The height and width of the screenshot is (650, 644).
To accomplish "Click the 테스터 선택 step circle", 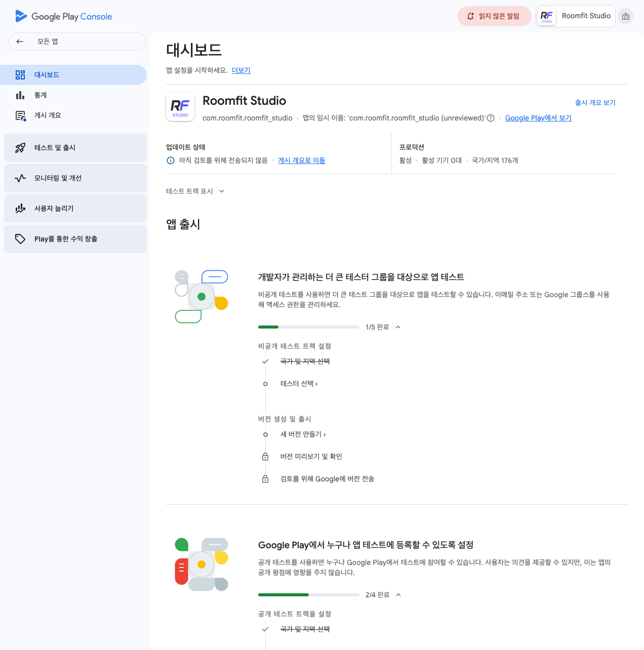I will point(265,384).
